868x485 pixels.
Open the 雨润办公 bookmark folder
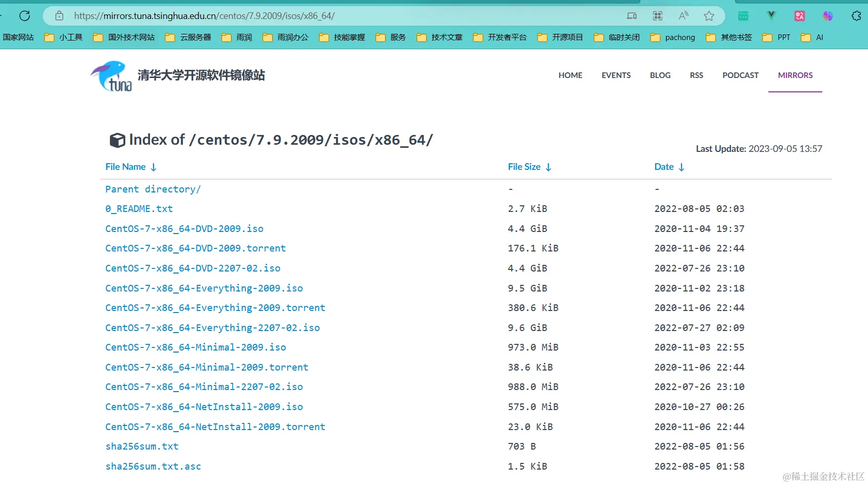(x=286, y=37)
